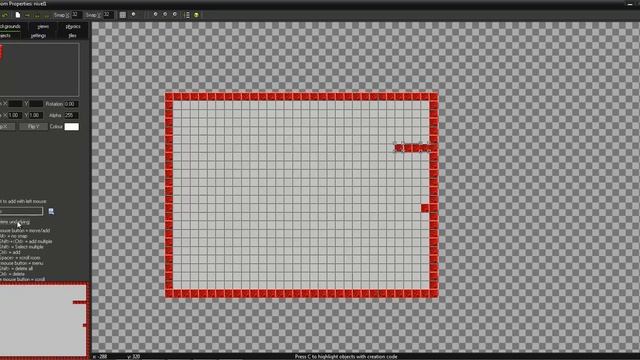Click 'Press C to highlight objects with creation code' text

click(346, 357)
